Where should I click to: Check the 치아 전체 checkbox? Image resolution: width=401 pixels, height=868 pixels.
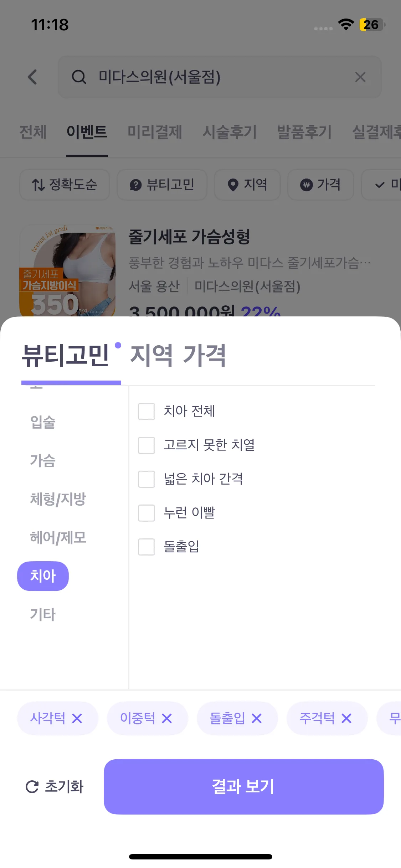tap(146, 412)
